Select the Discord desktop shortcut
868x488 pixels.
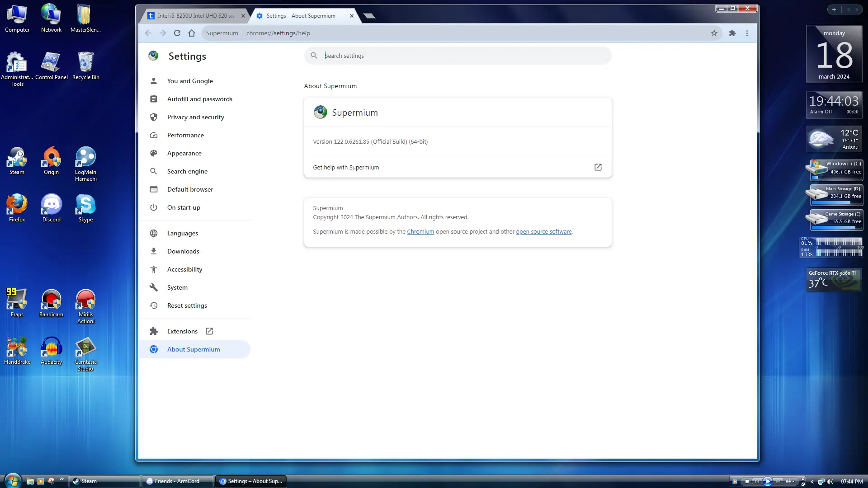coord(51,208)
